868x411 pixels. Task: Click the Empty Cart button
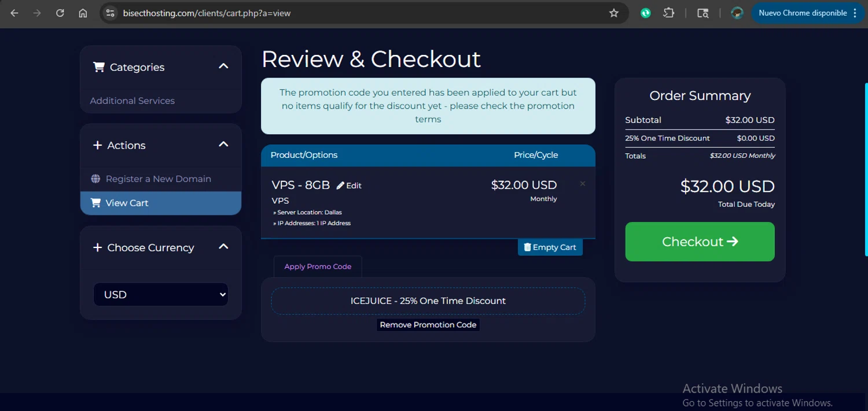tap(550, 247)
